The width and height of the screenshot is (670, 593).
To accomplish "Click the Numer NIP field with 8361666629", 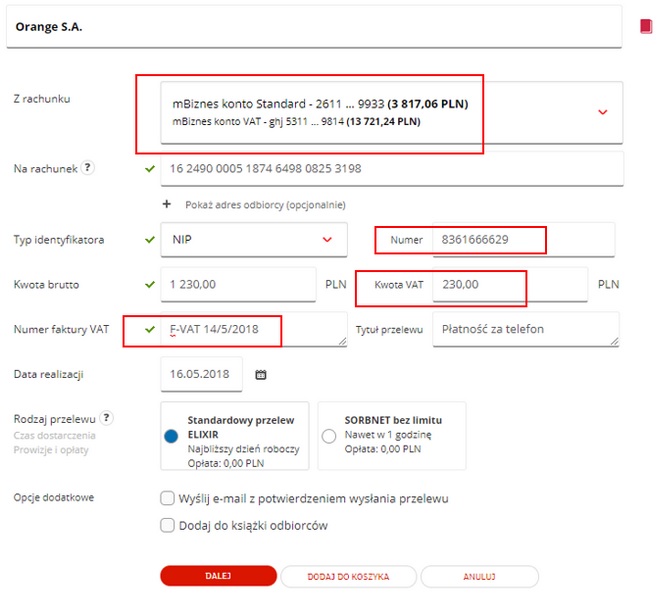I will point(523,239).
